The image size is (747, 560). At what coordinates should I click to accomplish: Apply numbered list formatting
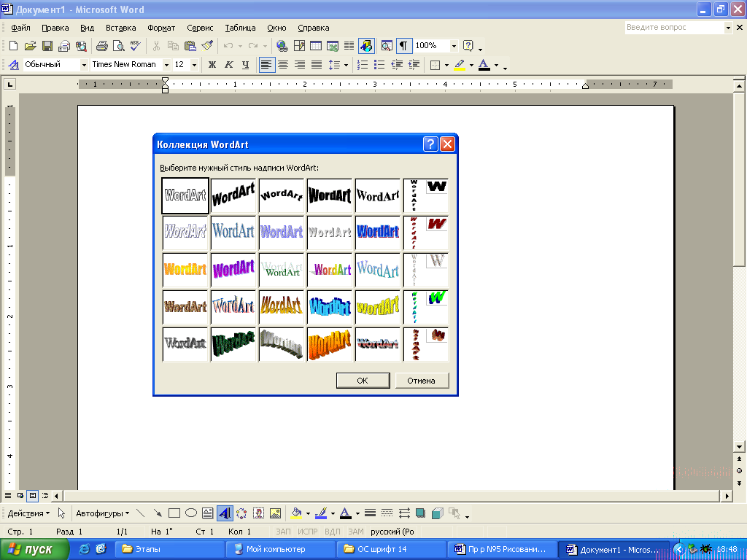click(x=363, y=65)
